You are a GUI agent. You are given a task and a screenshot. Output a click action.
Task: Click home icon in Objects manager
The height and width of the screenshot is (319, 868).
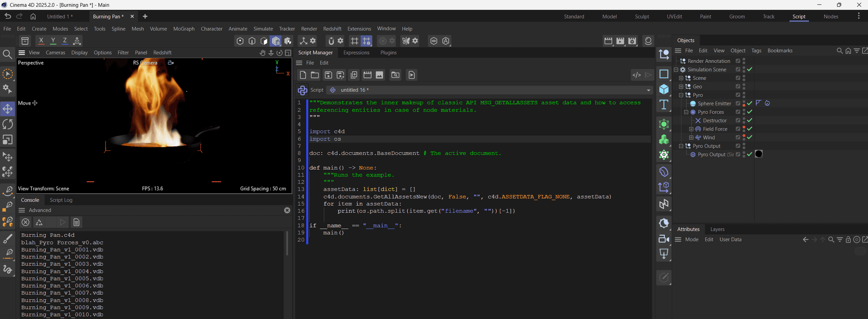(848, 51)
